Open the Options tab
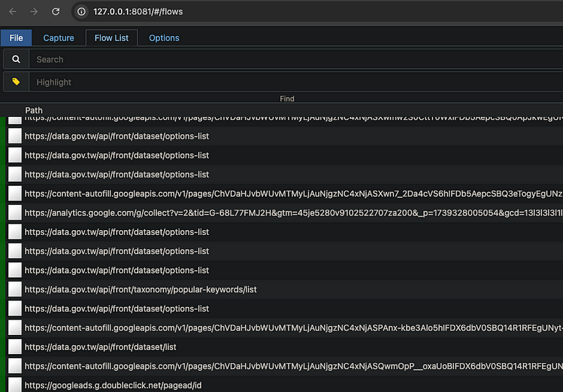This screenshot has width=563, height=392. pos(164,38)
